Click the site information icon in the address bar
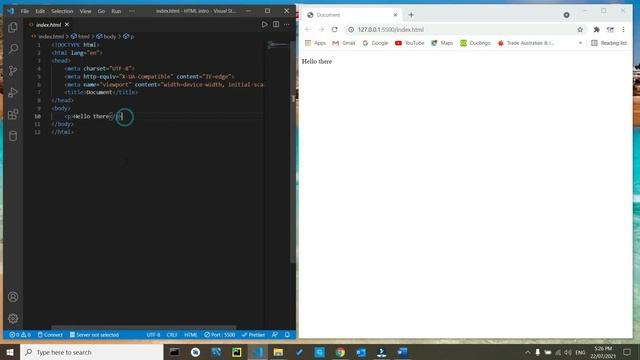 (351, 29)
